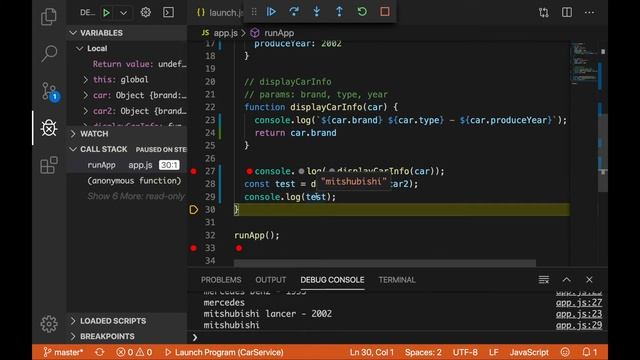Screen dimensions: 640x360
Task: Open the Source Control view
Action: pos(49,91)
